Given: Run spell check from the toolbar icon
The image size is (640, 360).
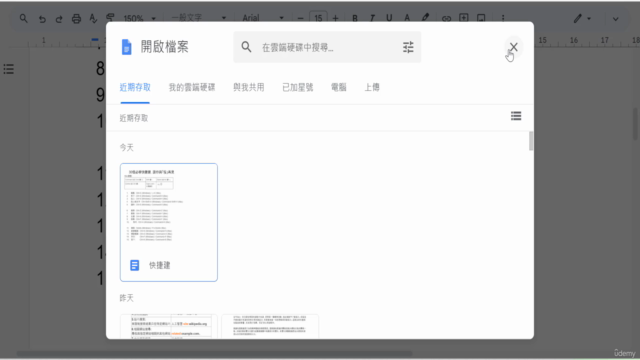Looking at the screenshot, I should [93, 19].
